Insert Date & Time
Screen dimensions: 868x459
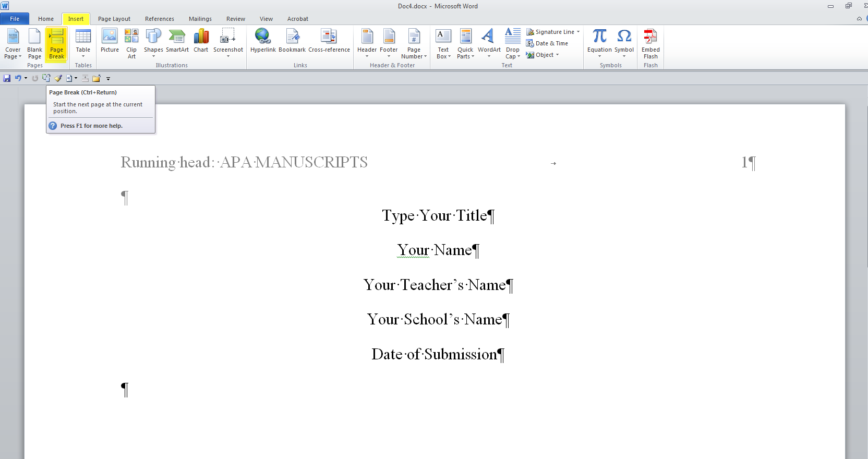point(547,43)
